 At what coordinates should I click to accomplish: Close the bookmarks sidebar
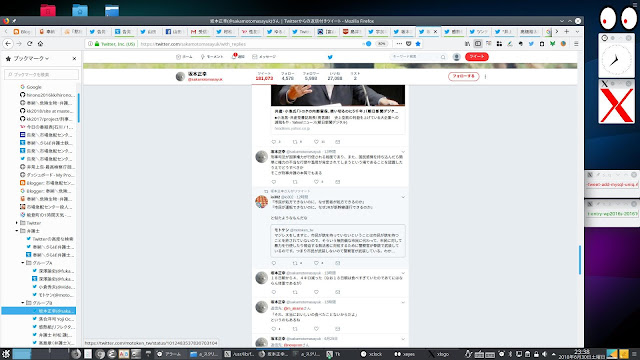click(x=74, y=59)
